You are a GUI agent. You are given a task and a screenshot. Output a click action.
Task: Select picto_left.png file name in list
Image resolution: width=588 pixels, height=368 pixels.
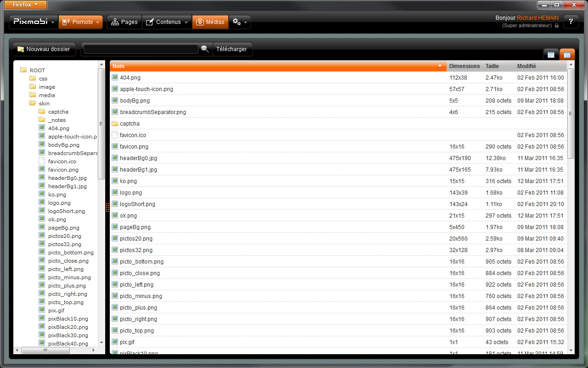pos(136,285)
